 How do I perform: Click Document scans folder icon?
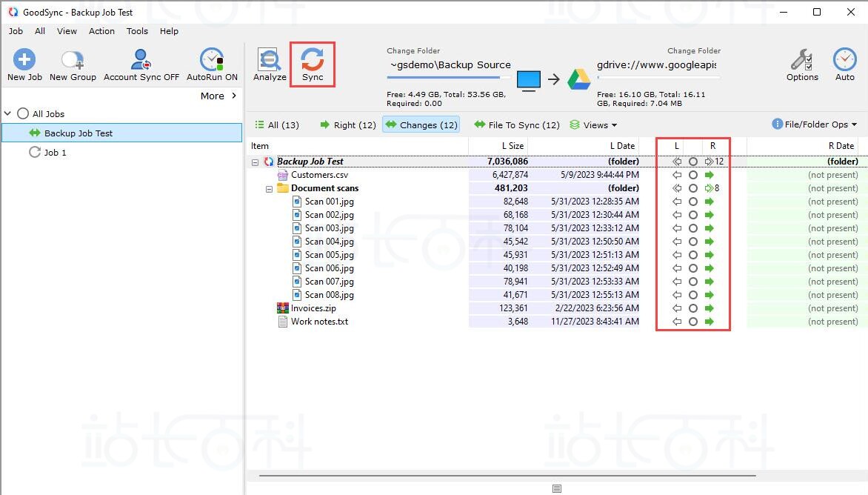[283, 188]
